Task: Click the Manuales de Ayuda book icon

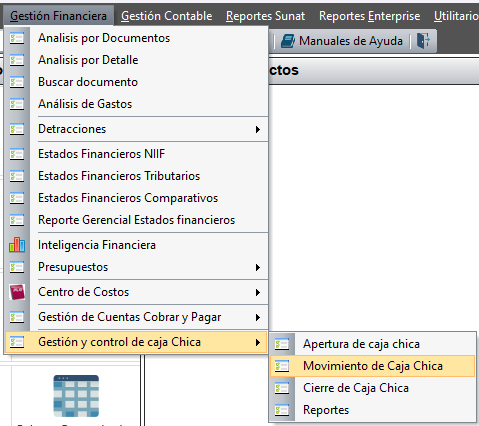Action: [x=288, y=41]
